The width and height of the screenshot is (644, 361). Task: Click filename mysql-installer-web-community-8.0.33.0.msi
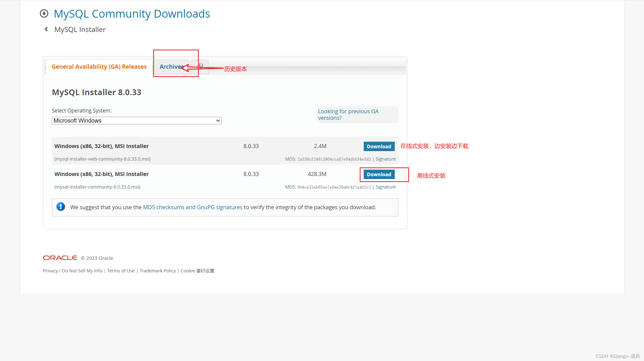102,159
